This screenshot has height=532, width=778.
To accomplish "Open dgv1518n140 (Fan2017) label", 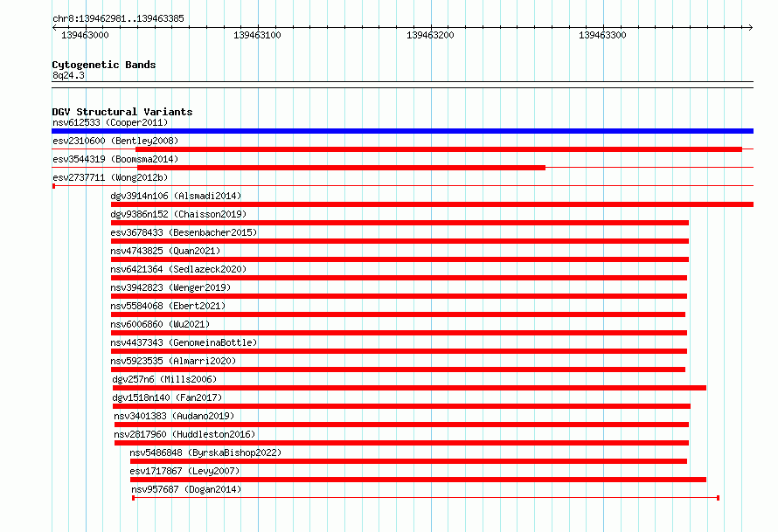I will pos(167,397).
